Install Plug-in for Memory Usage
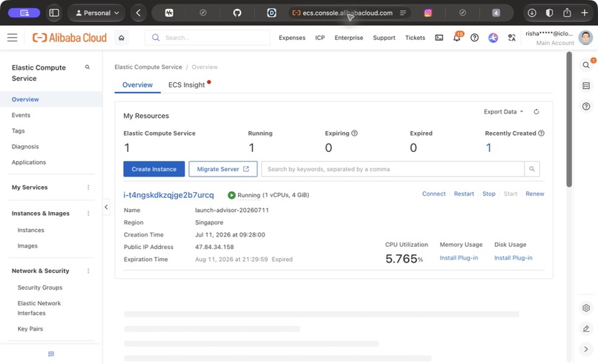Viewport: 598px width, 364px height. coord(459,258)
